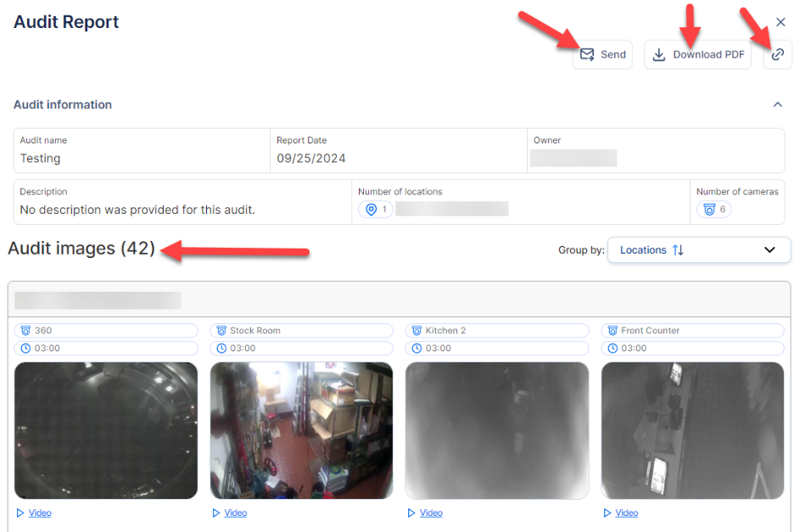Click the envelope icon on Send
Viewport: 794px width, 532px height.
click(x=587, y=55)
